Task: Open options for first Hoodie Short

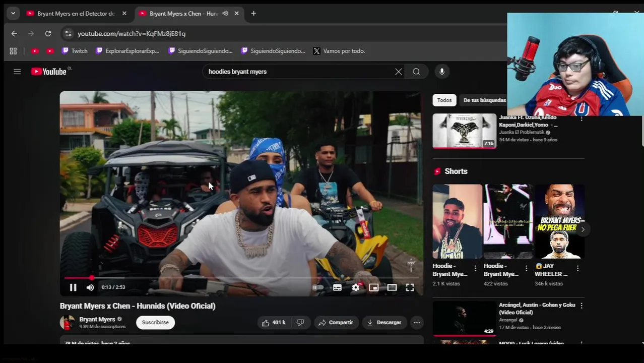Action: point(475,268)
